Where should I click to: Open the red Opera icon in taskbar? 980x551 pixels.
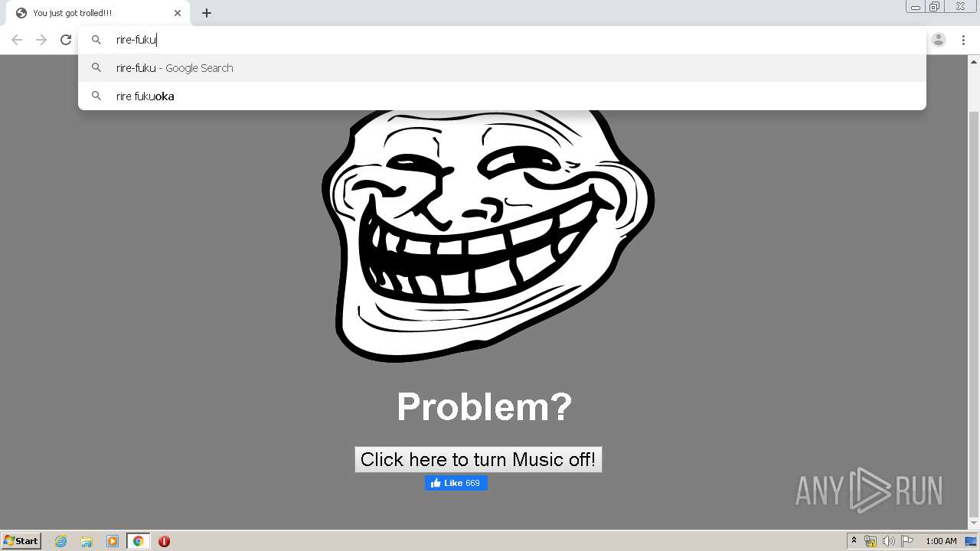tap(164, 541)
